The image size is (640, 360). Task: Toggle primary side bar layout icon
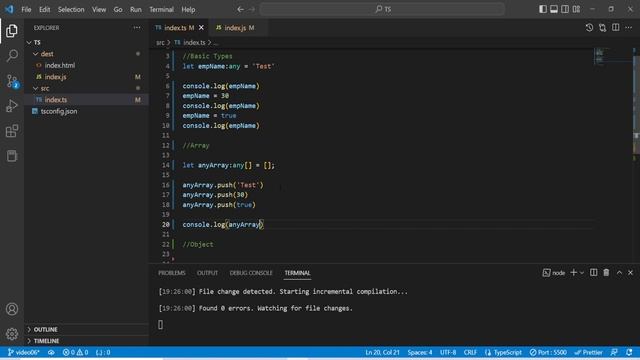[543, 9]
